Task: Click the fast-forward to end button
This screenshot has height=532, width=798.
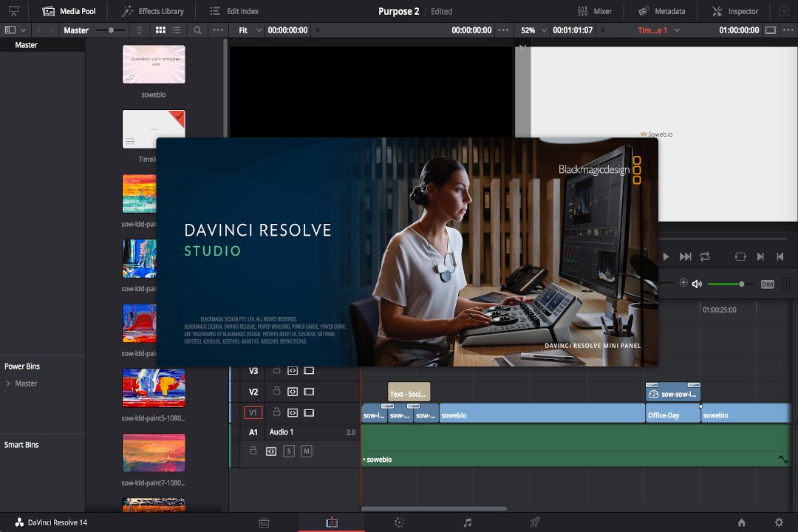Action: coord(685,256)
